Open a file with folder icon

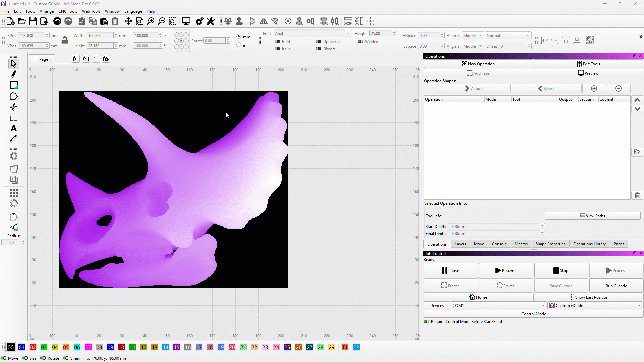21,21
